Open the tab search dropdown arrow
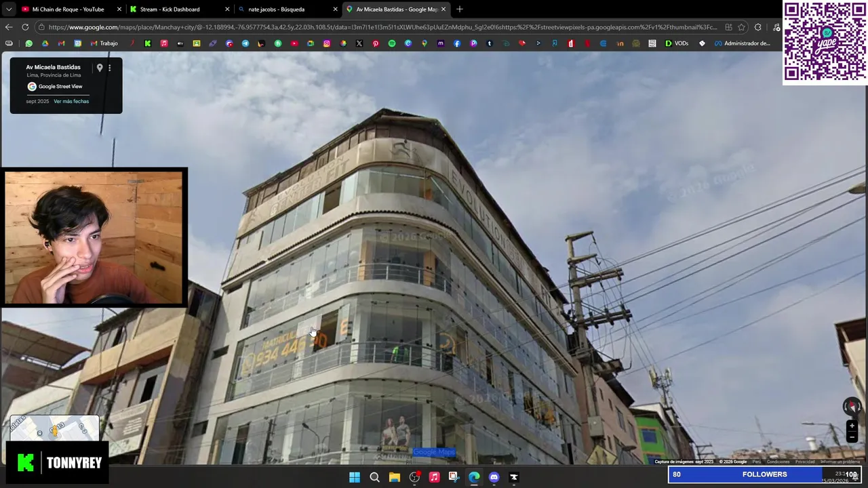The width and height of the screenshot is (868, 488). [8, 9]
